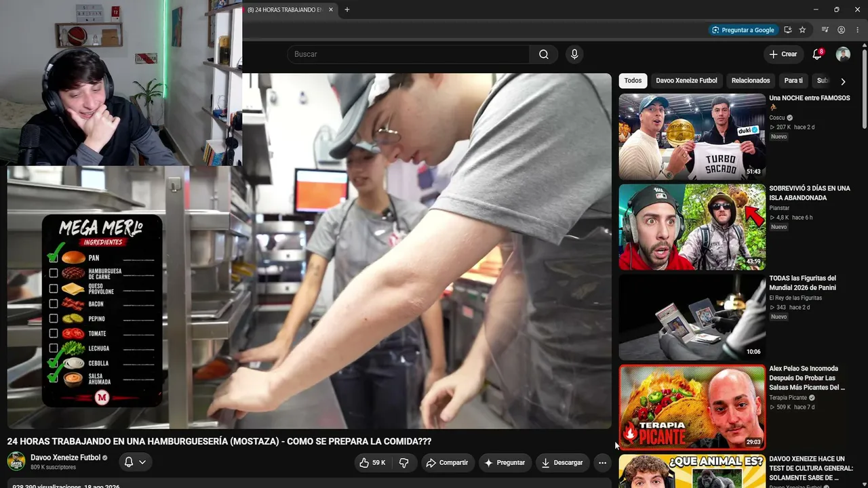
Task: Open the QUE ANIMAL ES video thumbnail
Action: (692, 471)
